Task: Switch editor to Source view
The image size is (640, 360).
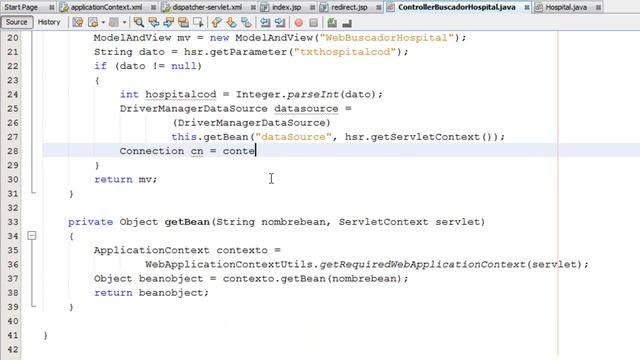Action: (x=17, y=22)
